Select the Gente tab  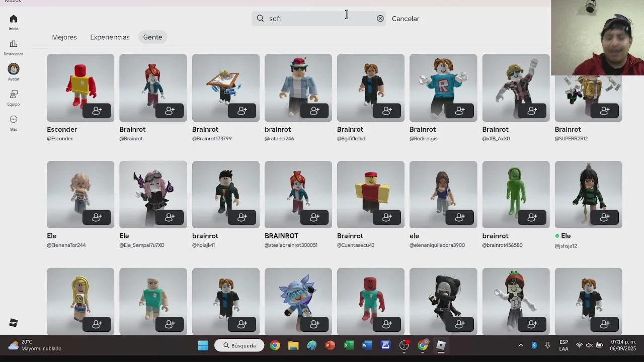[x=152, y=37]
